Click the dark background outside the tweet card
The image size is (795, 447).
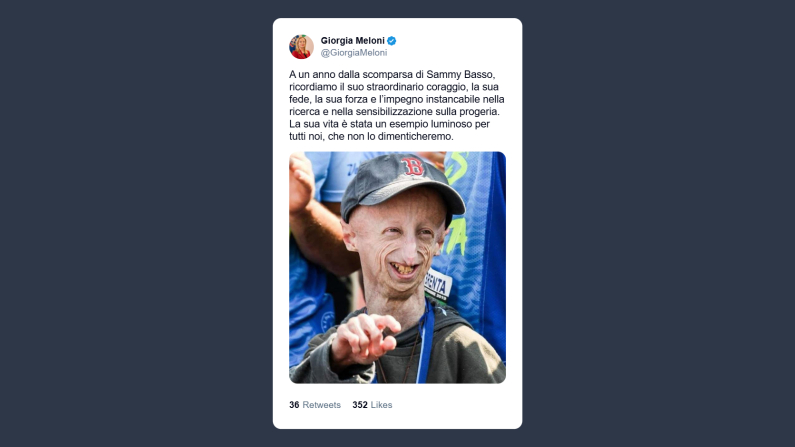coord(137,223)
